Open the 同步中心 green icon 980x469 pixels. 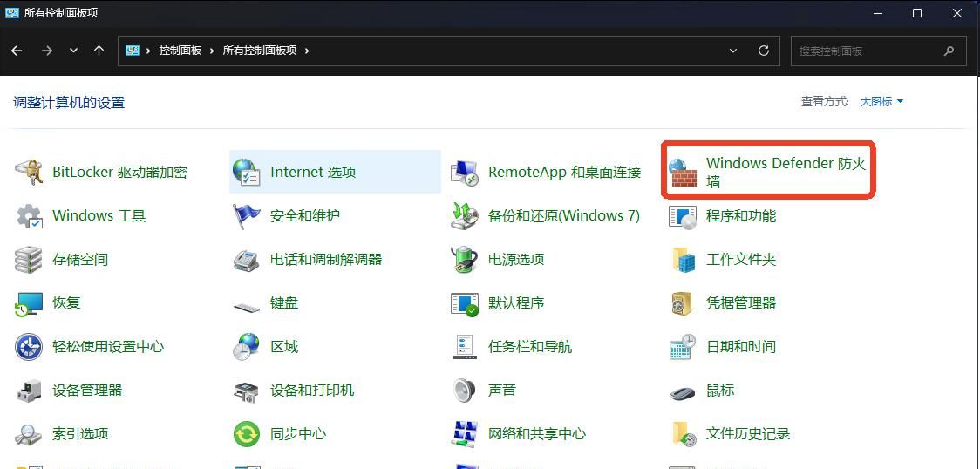pos(247,434)
